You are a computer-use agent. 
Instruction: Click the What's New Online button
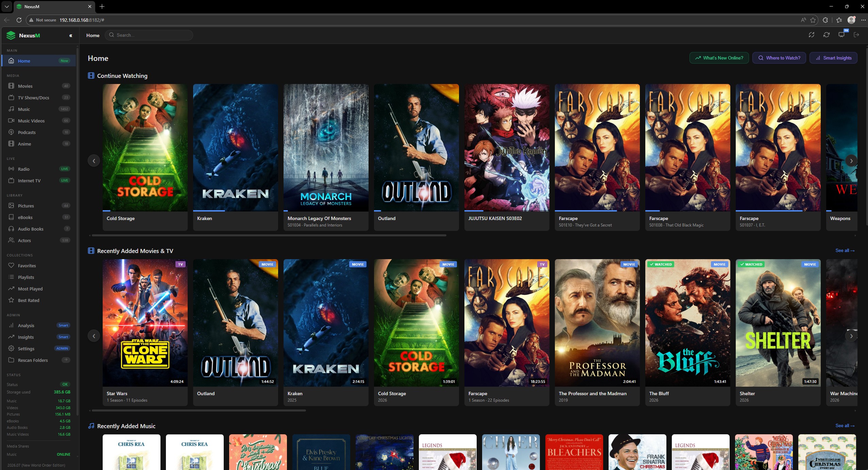pos(719,58)
